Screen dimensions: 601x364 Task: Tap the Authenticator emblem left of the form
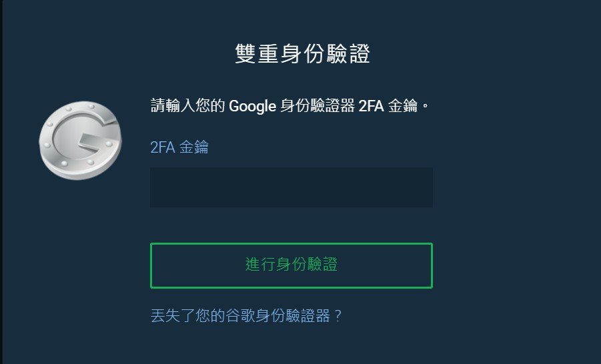(81, 139)
